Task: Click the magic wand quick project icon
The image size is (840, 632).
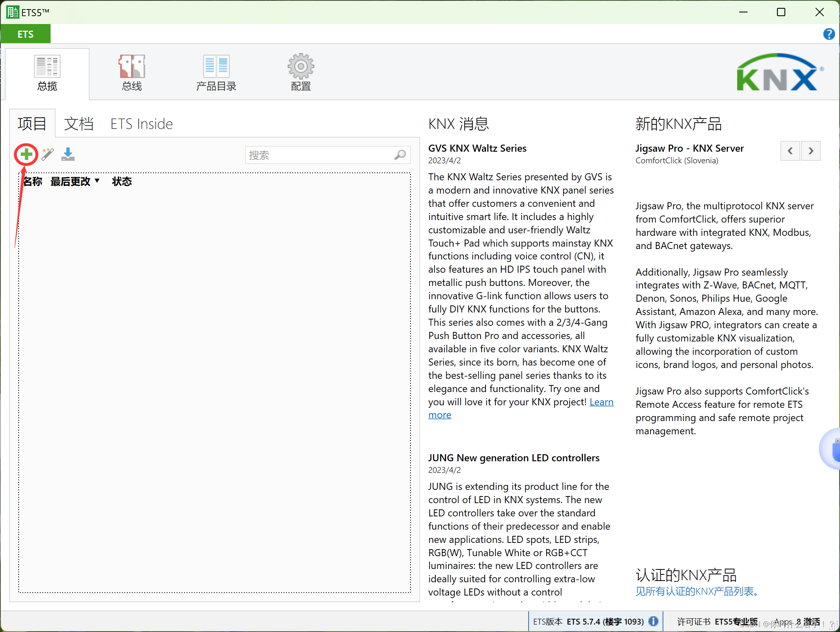Action: (x=48, y=155)
